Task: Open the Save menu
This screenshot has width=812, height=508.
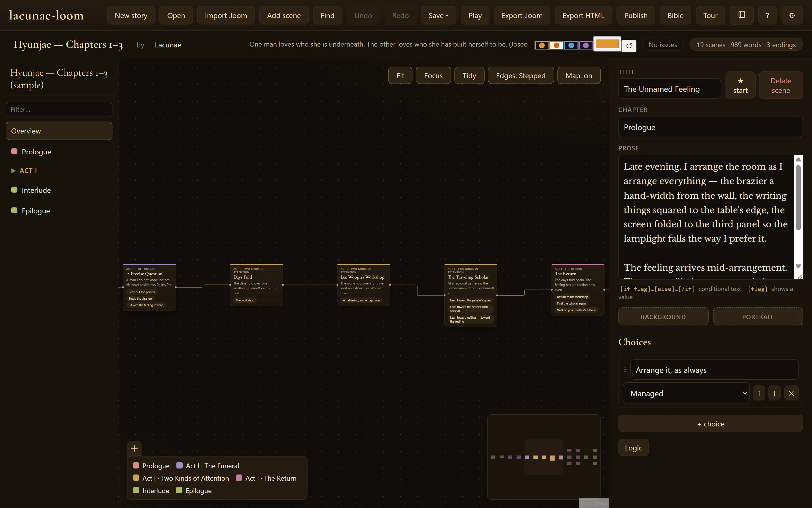Action: click(438, 15)
